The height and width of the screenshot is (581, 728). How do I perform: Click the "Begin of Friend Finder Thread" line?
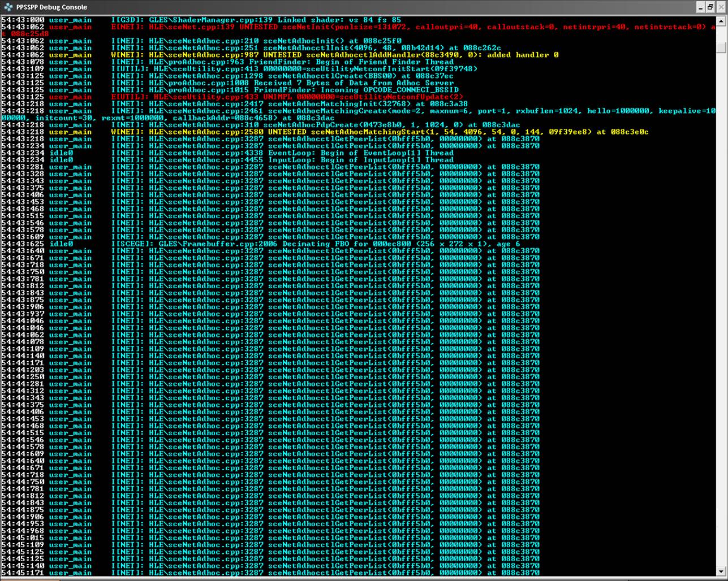click(283, 62)
